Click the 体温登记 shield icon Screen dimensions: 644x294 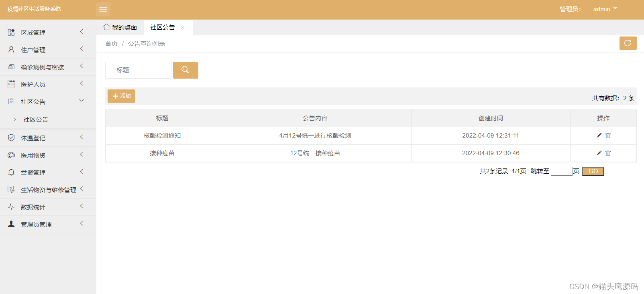click(11, 138)
